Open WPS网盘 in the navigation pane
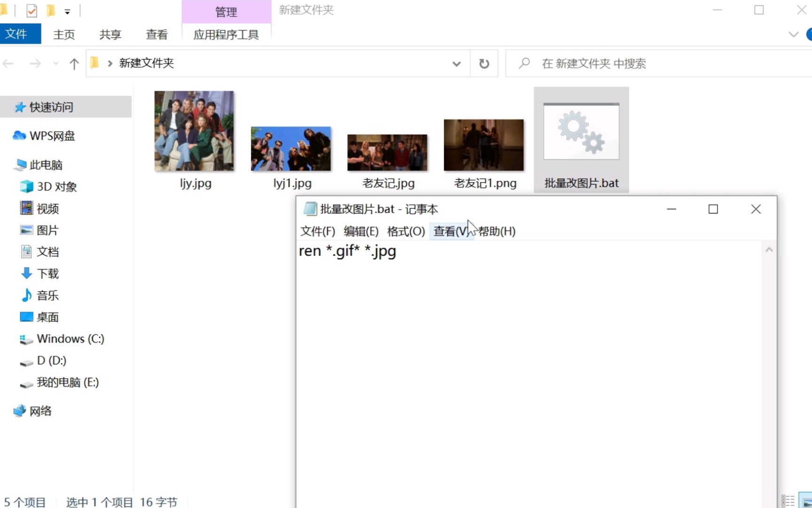The width and height of the screenshot is (812, 508). click(52, 136)
